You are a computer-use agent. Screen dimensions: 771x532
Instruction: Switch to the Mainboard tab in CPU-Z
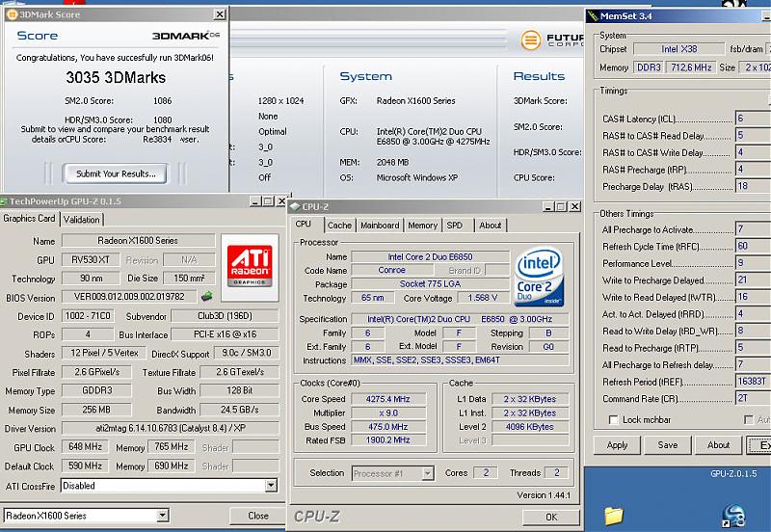tap(380, 226)
